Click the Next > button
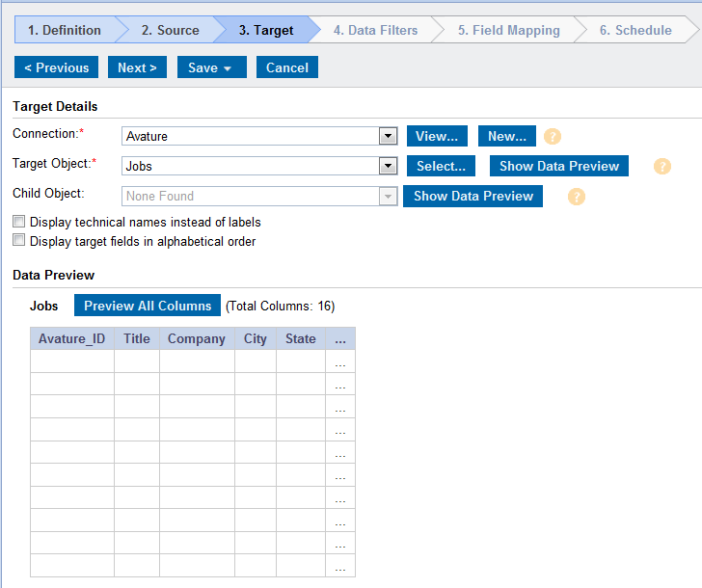The width and height of the screenshot is (702, 588). pyautogui.click(x=138, y=67)
